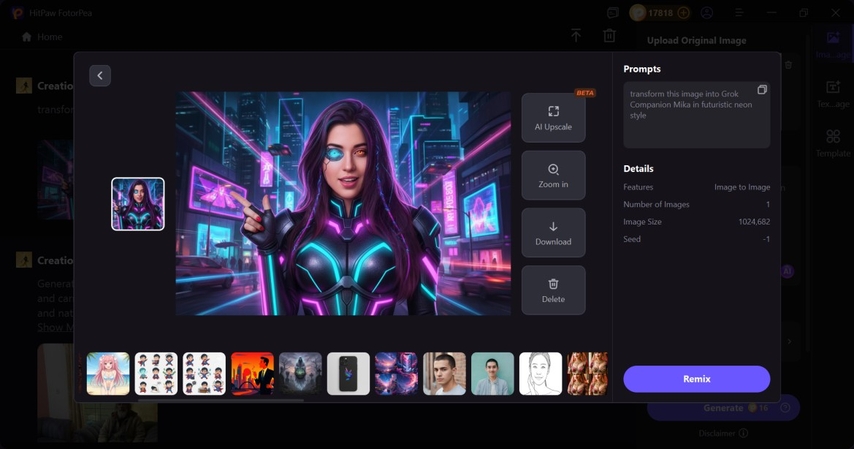Image resolution: width=854 pixels, height=449 pixels.
Task: Click the Delete button beside the preview
Action: [553, 290]
